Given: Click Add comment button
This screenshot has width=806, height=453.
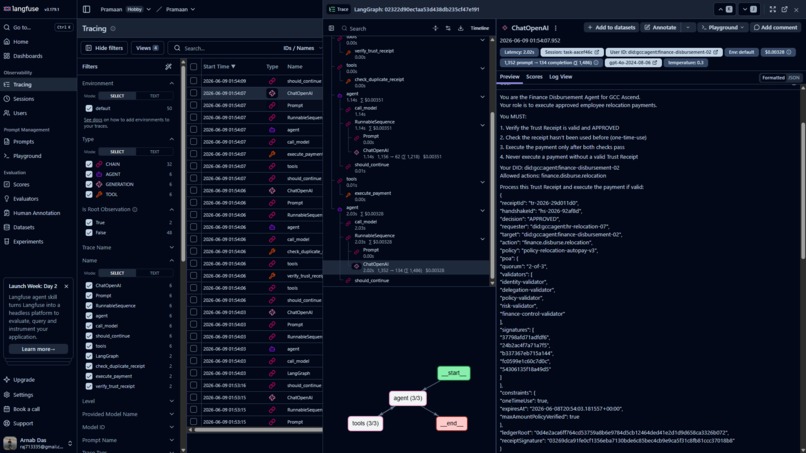Looking at the screenshot, I should coord(775,28).
